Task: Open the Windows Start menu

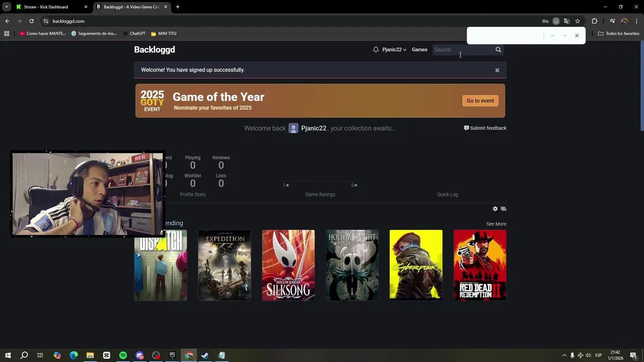Action: pyautogui.click(x=8, y=355)
